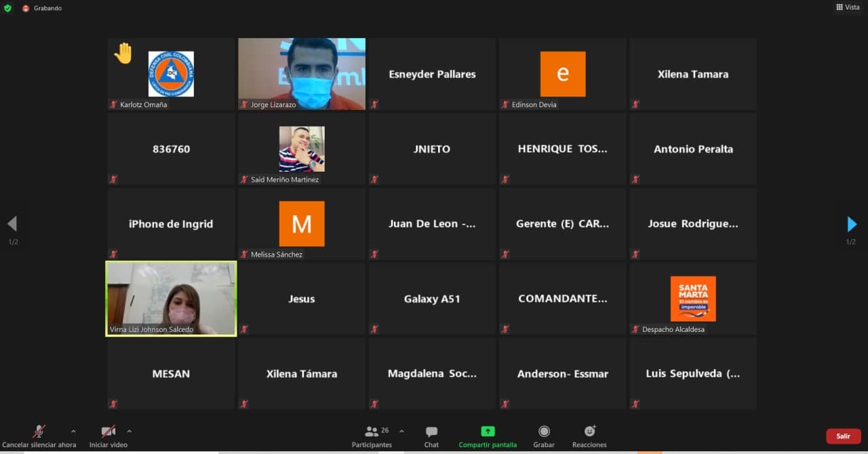The width and height of the screenshot is (868, 454).
Task: Open the Participantes panel
Action: pyautogui.click(x=372, y=436)
